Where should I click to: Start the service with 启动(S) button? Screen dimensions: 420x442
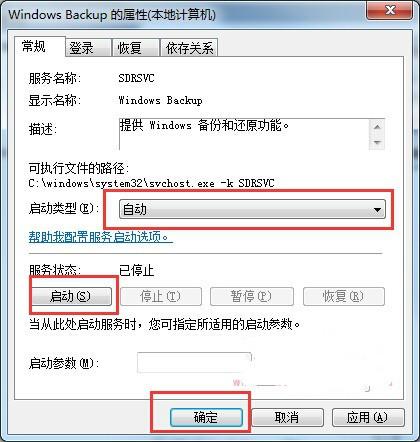tap(71, 296)
